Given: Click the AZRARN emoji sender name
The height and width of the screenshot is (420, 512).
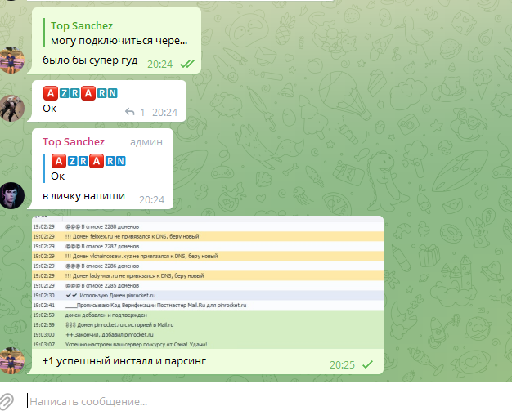Looking at the screenshot, I should click(x=80, y=93).
